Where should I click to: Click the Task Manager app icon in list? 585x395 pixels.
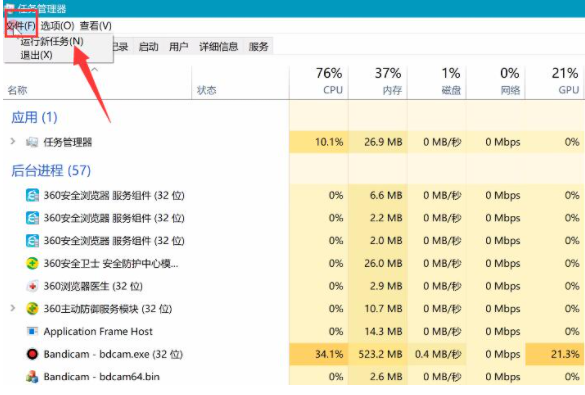(32, 142)
